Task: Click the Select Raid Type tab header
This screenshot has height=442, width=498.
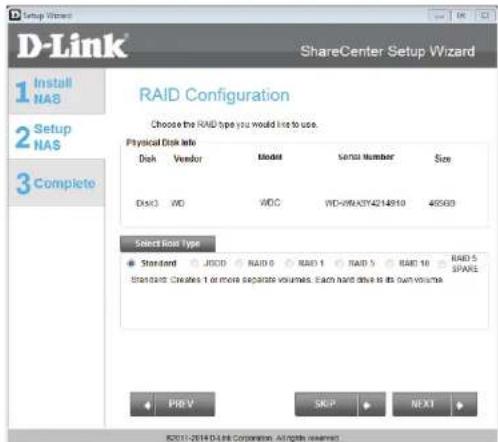Action: (168, 244)
